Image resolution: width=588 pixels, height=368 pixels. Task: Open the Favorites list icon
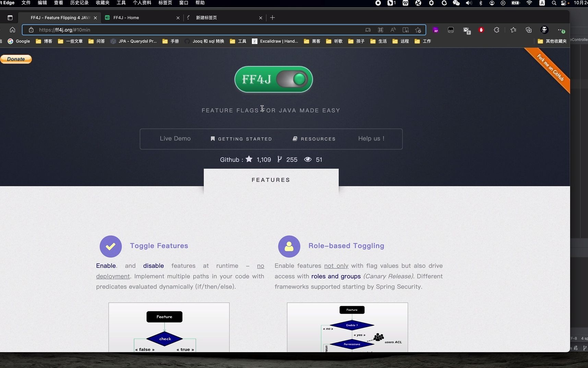tap(513, 30)
